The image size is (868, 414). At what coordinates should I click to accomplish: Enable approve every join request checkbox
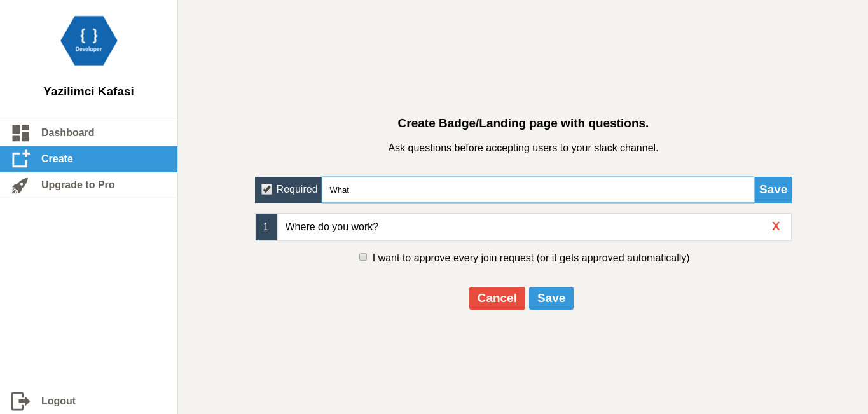(363, 257)
